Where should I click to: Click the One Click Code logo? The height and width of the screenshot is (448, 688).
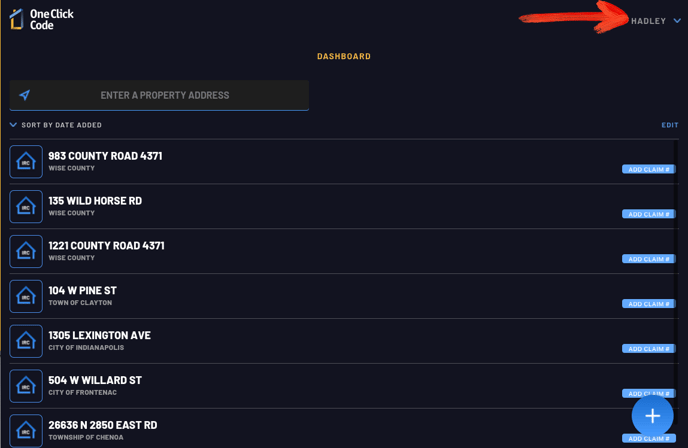(42, 19)
